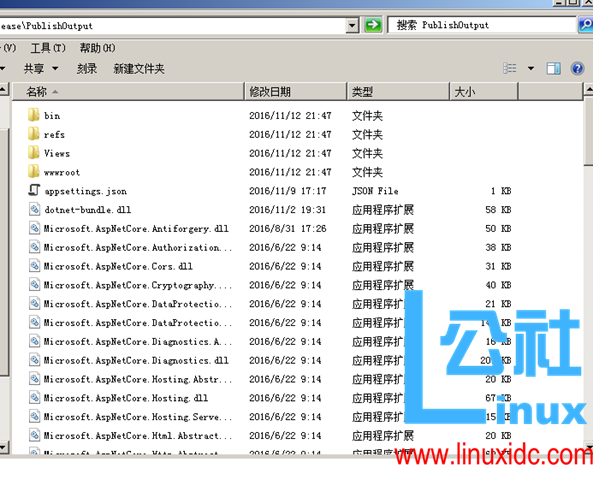The width and height of the screenshot is (593, 480).
Task: Click the 刻录 button
Action: click(87, 69)
